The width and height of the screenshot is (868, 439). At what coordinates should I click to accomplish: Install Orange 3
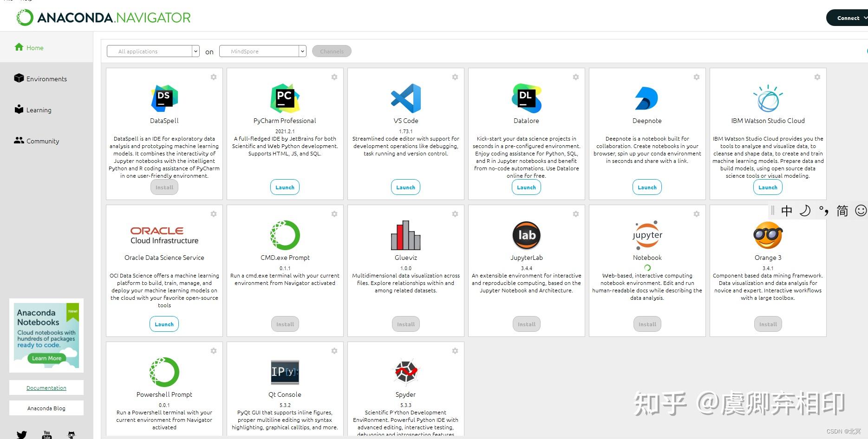768,324
